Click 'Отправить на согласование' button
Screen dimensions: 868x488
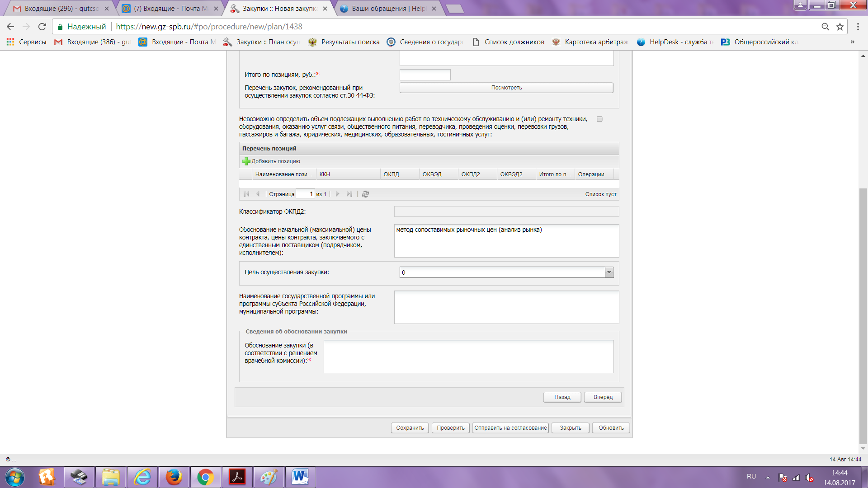point(510,428)
